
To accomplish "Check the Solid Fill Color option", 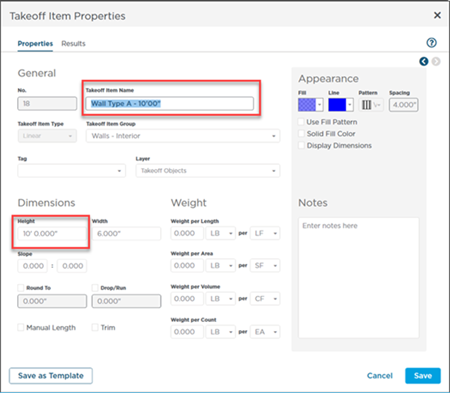I will click(301, 134).
